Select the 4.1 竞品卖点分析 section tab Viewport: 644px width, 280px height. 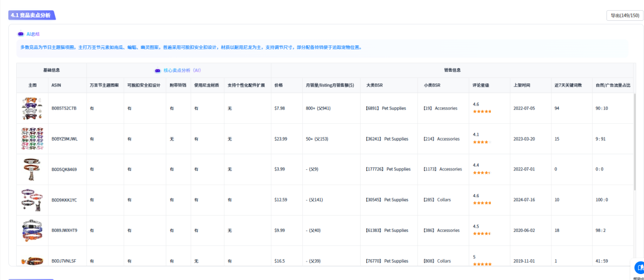point(31,15)
